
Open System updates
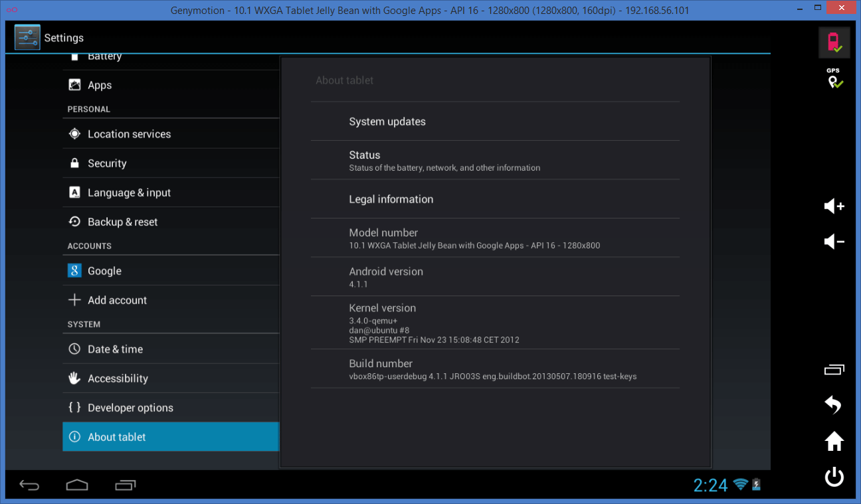[x=495, y=122]
